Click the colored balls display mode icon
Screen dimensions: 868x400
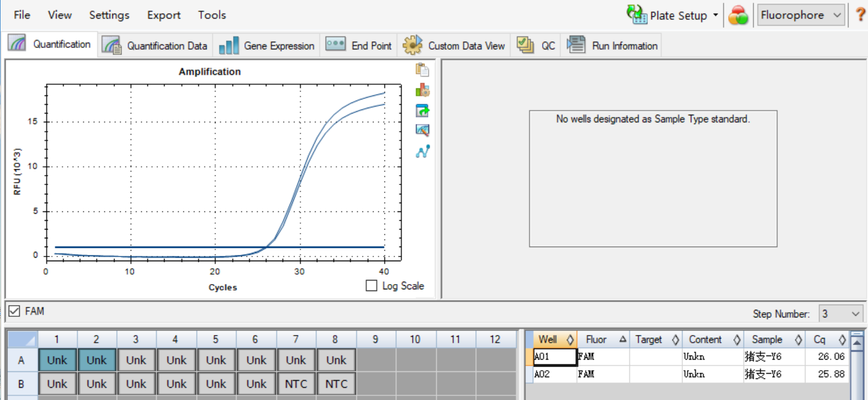pos(738,15)
